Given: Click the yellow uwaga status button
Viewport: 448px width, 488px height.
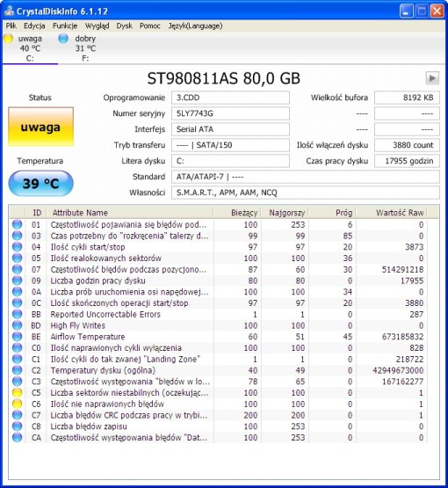Looking at the screenshot, I should (x=40, y=127).
